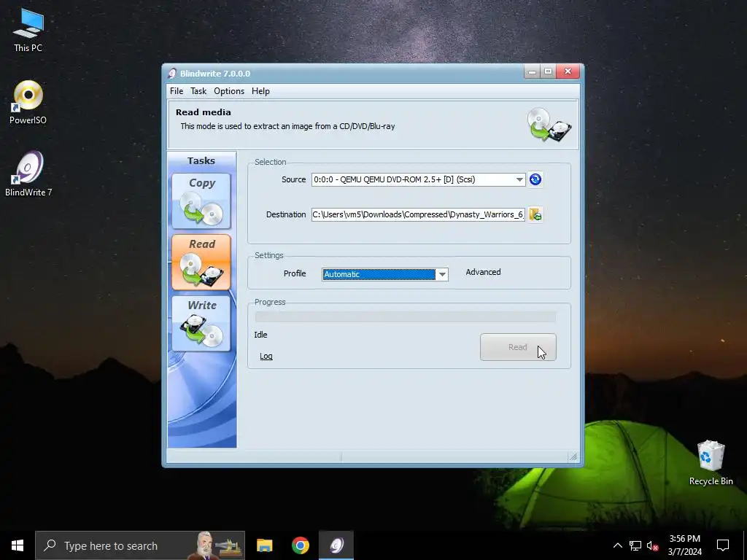Viewport: 747px width, 560px height.
Task: Open This PC desktop icon
Action: click(x=28, y=30)
